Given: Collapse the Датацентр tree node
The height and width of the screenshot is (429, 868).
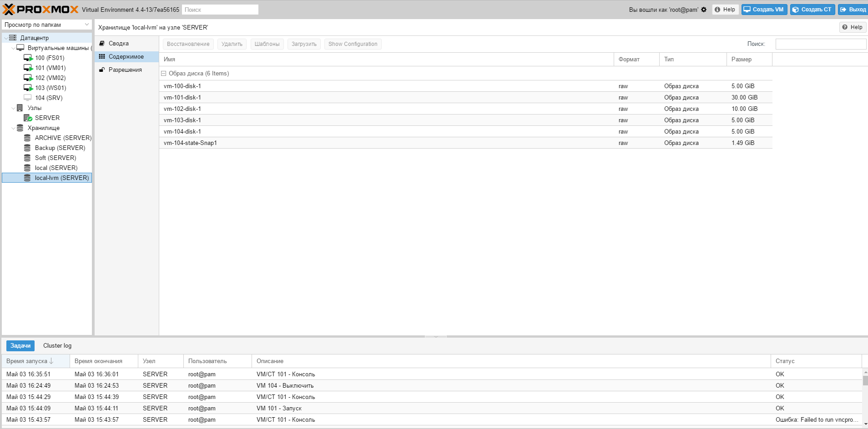Looking at the screenshot, I should 5,38.
